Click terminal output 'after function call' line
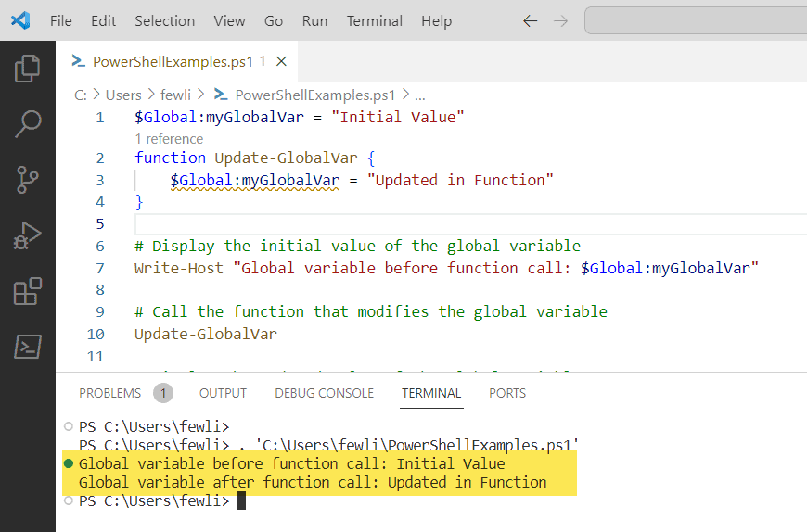The width and height of the screenshot is (807, 532). click(x=313, y=482)
